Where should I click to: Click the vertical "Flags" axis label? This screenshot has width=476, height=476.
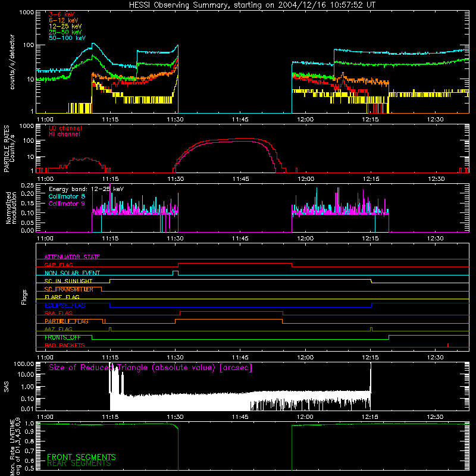click(24, 297)
